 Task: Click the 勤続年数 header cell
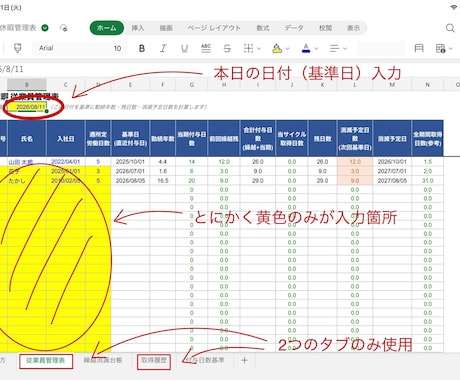click(163, 138)
